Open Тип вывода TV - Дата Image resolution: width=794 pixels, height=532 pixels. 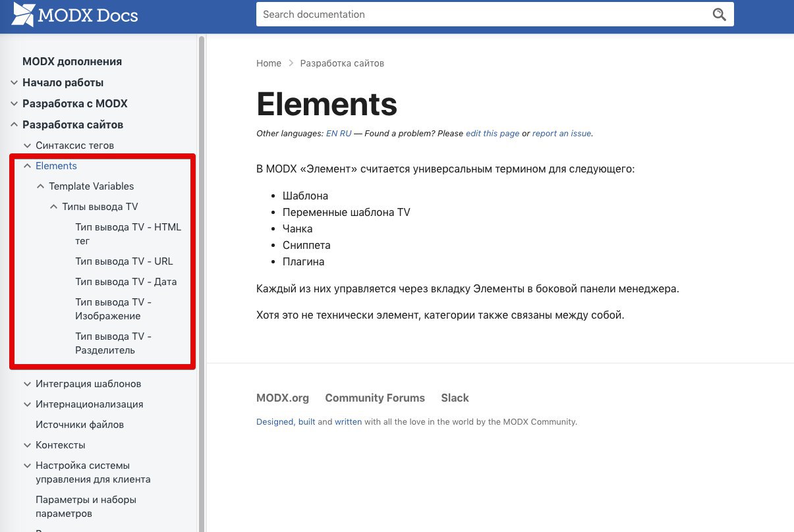(x=126, y=282)
